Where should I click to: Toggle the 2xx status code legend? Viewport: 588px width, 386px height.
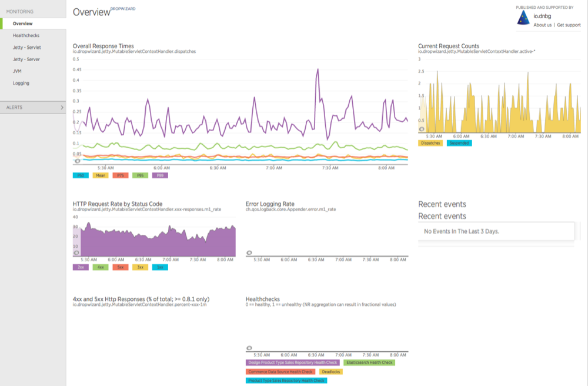[x=81, y=267]
